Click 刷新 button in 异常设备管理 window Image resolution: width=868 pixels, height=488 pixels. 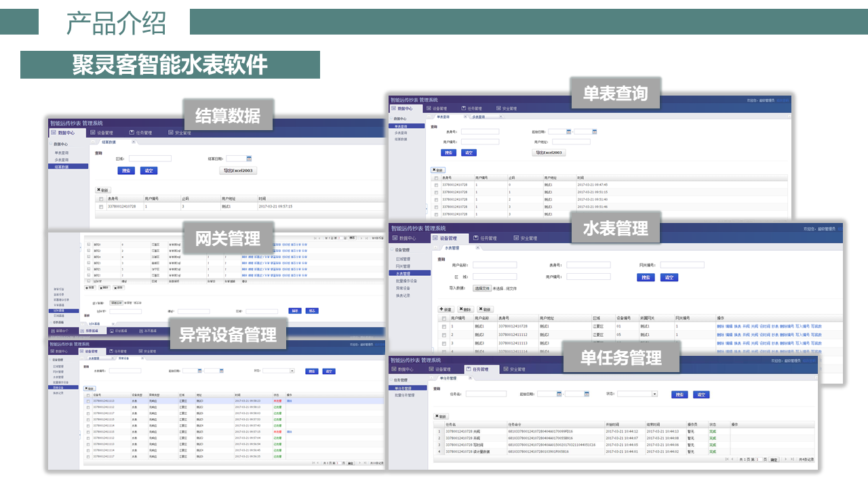(x=90, y=388)
